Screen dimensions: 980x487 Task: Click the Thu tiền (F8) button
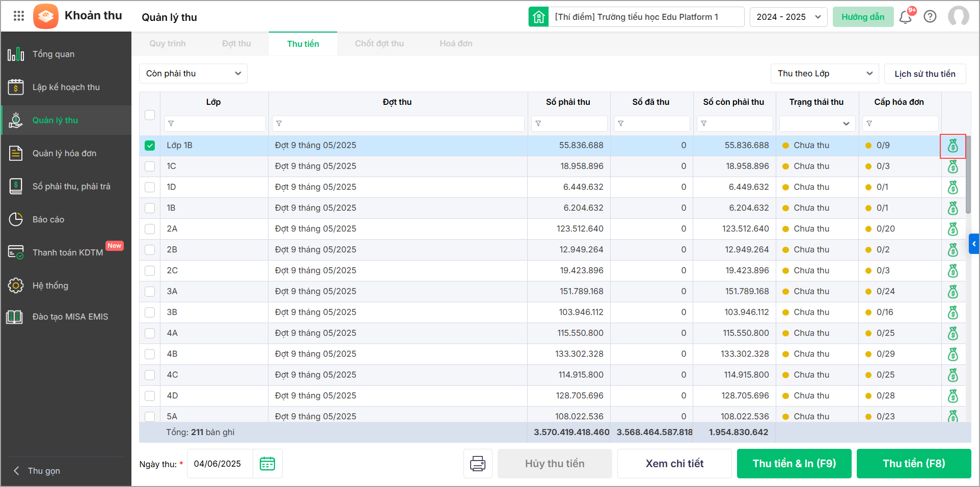pyautogui.click(x=914, y=464)
